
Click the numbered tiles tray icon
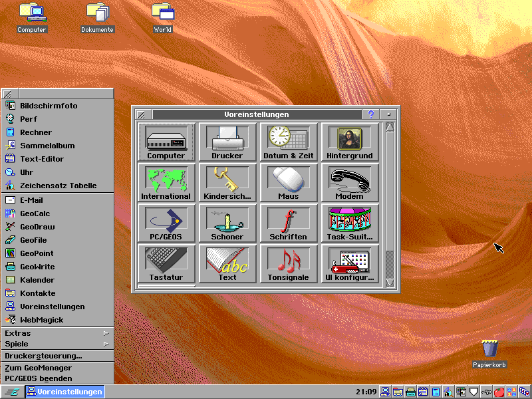tap(511, 392)
